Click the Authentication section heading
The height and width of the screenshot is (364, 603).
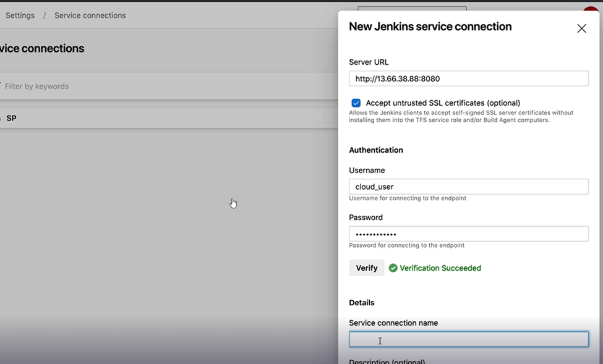375,150
